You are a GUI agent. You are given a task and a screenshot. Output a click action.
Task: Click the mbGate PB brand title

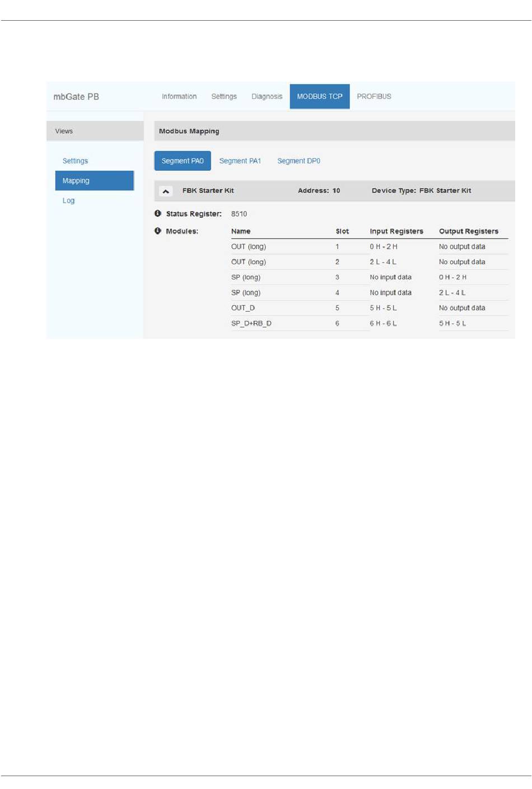click(76, 96)
